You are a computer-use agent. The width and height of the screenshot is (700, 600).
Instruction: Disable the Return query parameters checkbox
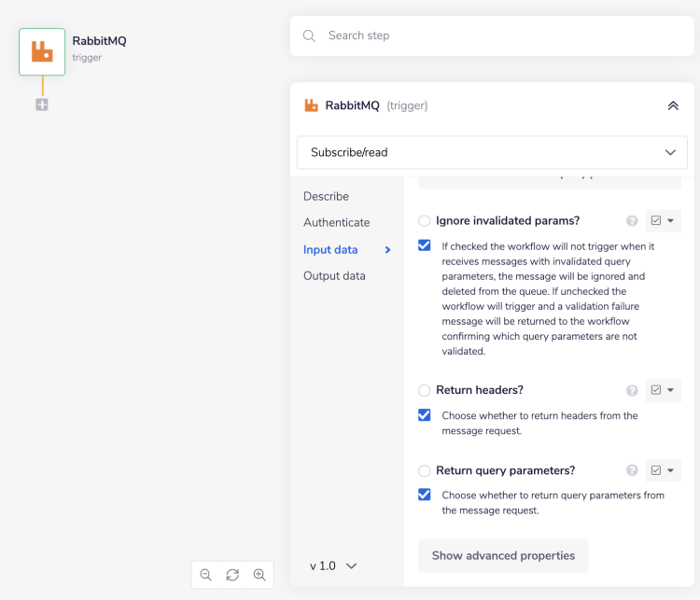point(425,495)
